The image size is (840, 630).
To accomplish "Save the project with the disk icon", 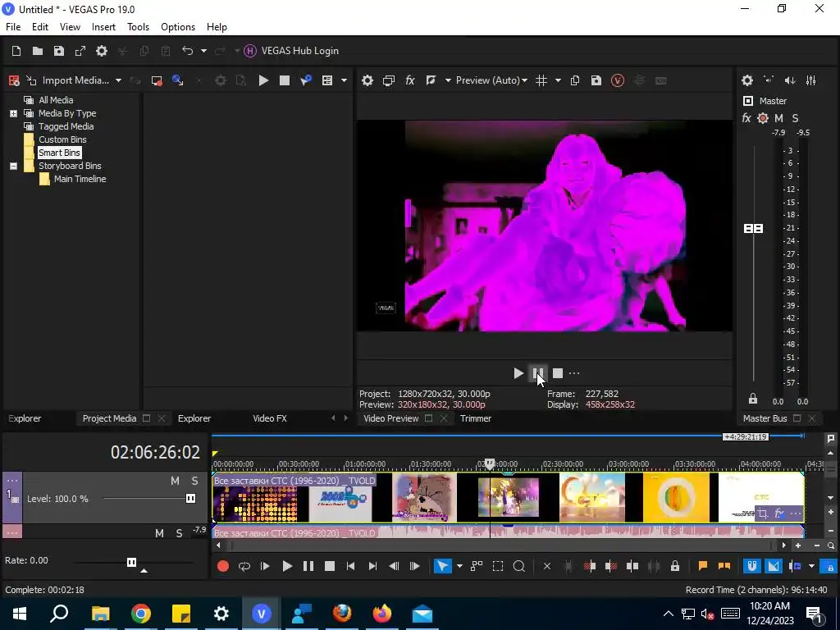I will 59,51.
